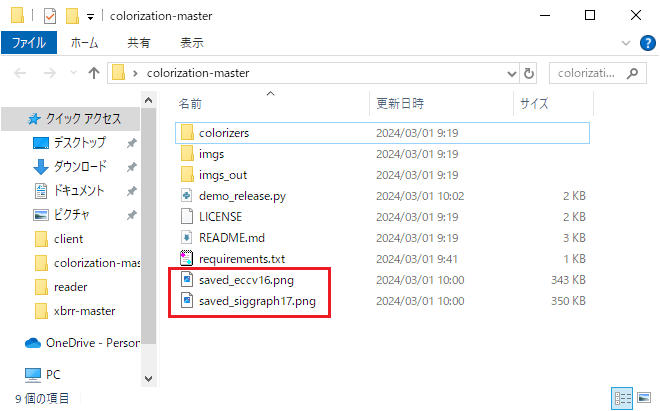Go up one folder level
Screen dimensions: 660x411
(x=94, y=73)
